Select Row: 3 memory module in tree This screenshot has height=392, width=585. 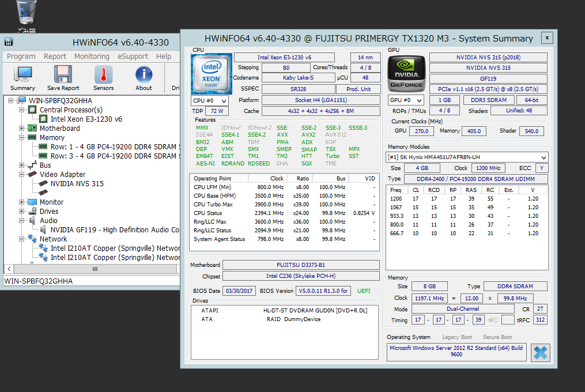[x=115, y=156]
